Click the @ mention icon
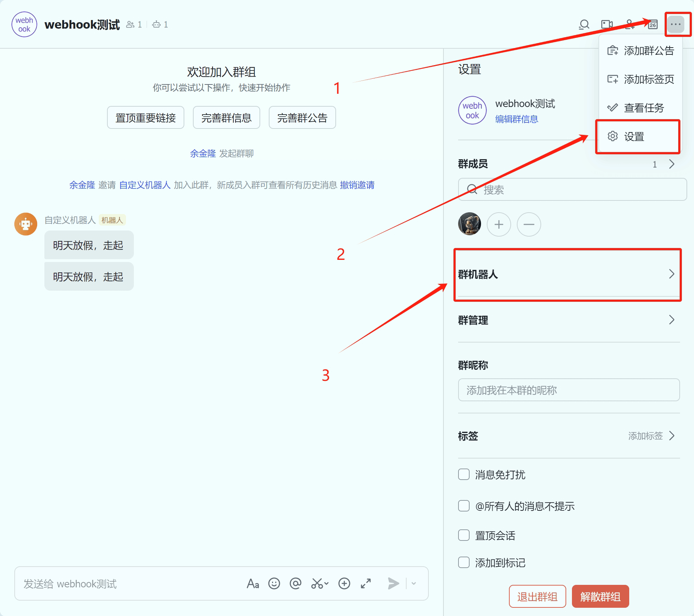This screenshot has height=616, width=694. point(295,584)
